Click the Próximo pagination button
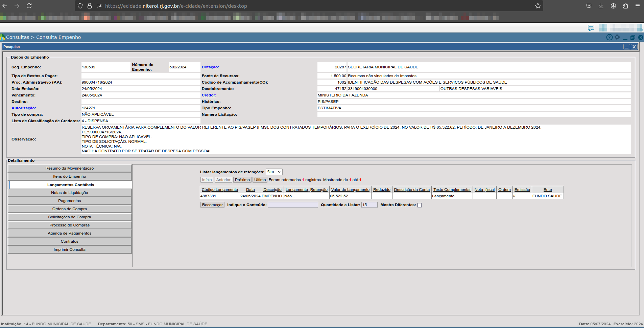 pyautogui.click(x=242, y=180)
